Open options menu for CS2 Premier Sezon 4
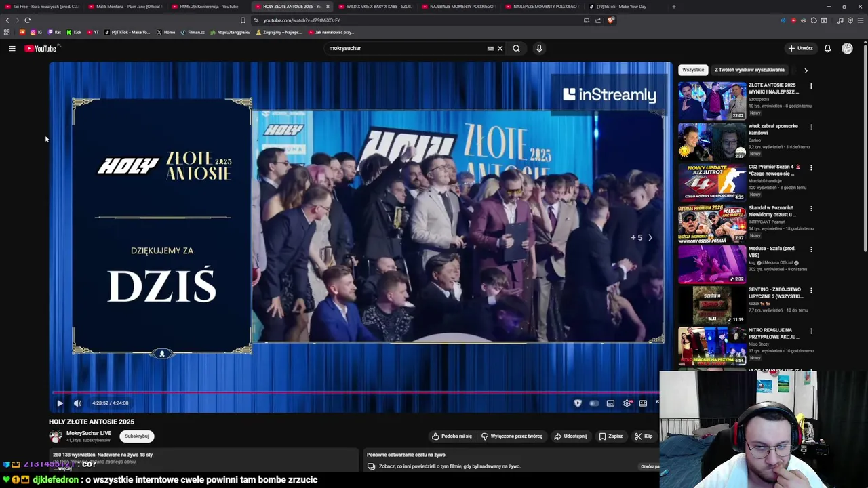The image size is (868, 488). [x=811, y=167]
